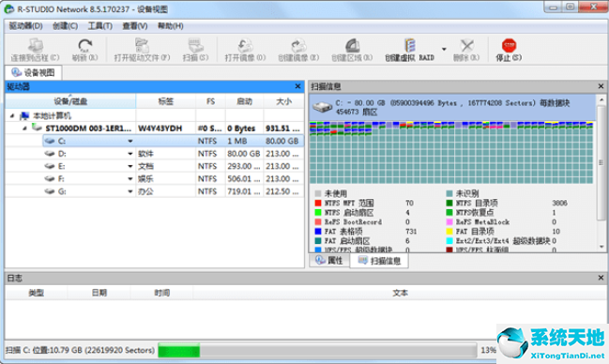The height and width of the screenshot is (364, 609).
Task: Sort by the 标签 column header
Action: (166, 101)
